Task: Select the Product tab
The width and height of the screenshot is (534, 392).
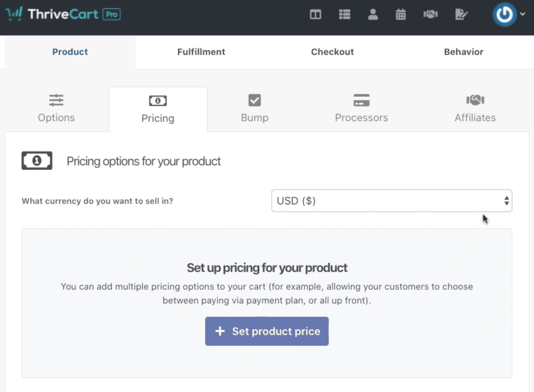Action: click(70, 52)
